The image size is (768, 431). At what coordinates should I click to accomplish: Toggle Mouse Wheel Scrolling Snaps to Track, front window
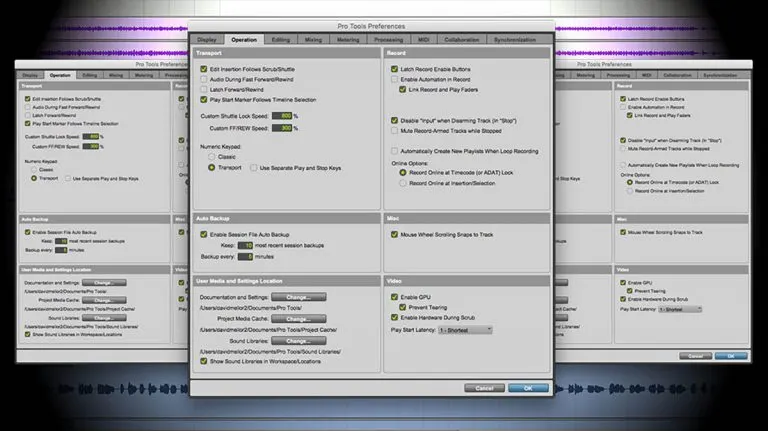click(394, 235)
